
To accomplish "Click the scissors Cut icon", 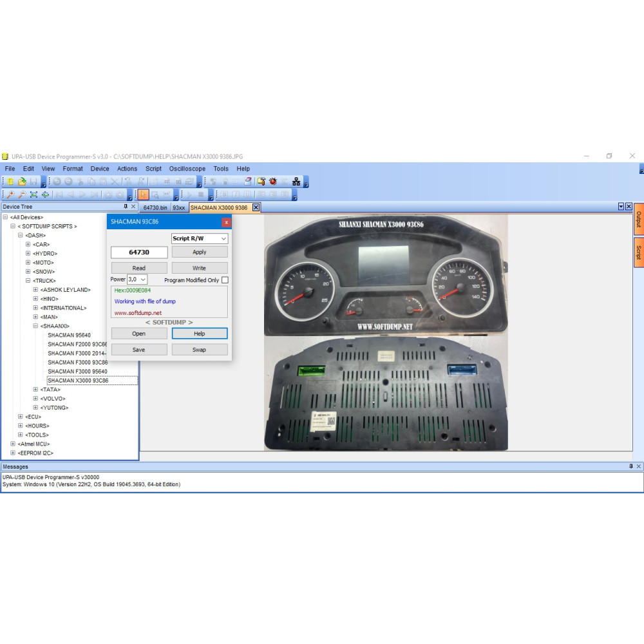I will (80, 182).
